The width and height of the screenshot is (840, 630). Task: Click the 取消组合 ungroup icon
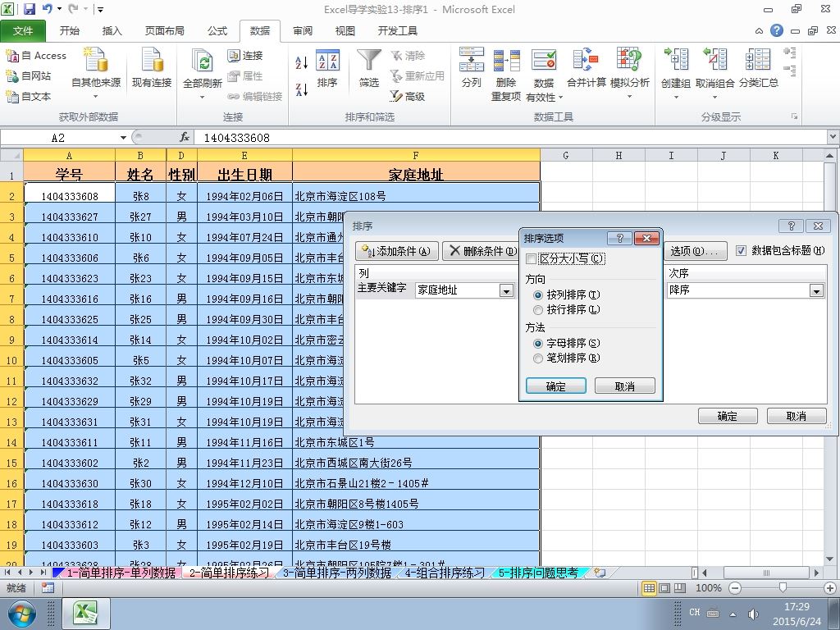coord(714,59)
